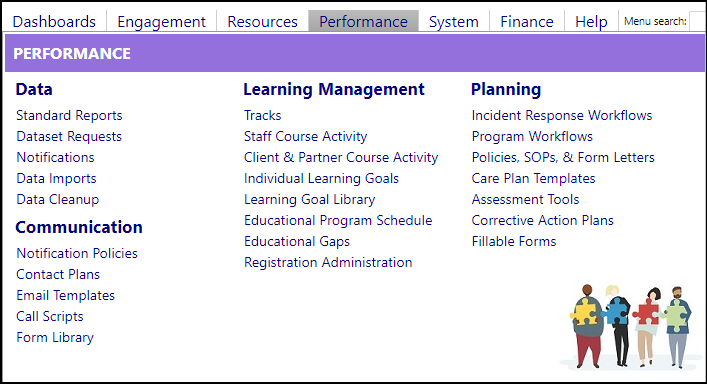Open Email Templates link

pos(66,295)
